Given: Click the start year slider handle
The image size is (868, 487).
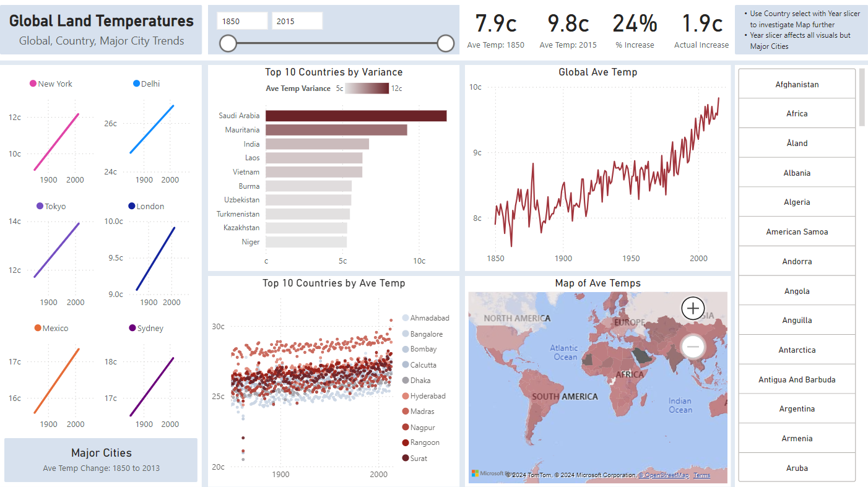Looking at the screenshot, I should click(228, 43).
